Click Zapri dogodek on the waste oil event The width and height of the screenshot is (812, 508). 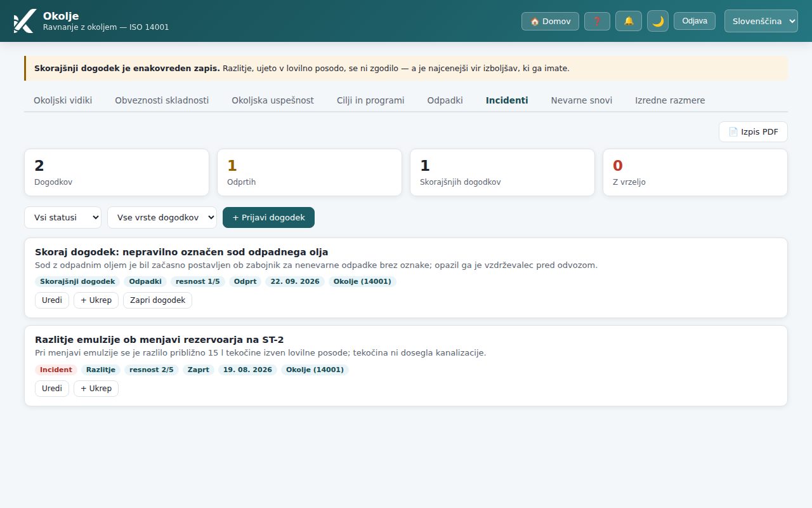click(157, 300)
